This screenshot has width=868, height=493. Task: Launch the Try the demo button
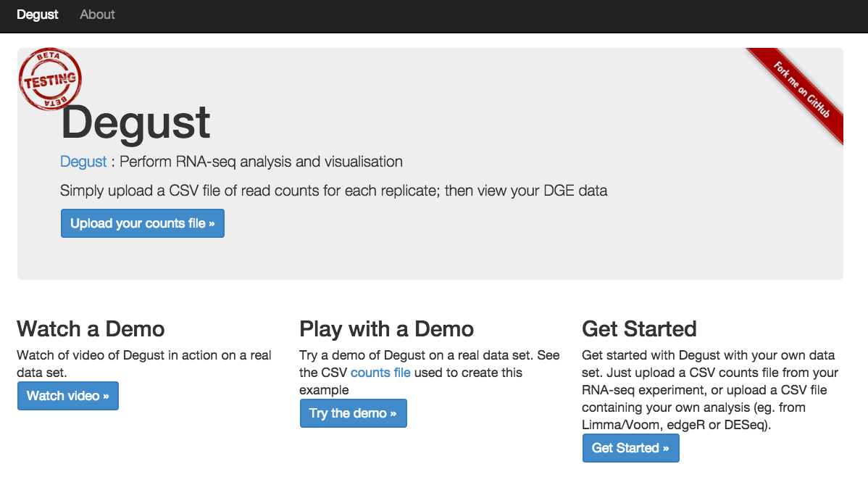point(353,413)
